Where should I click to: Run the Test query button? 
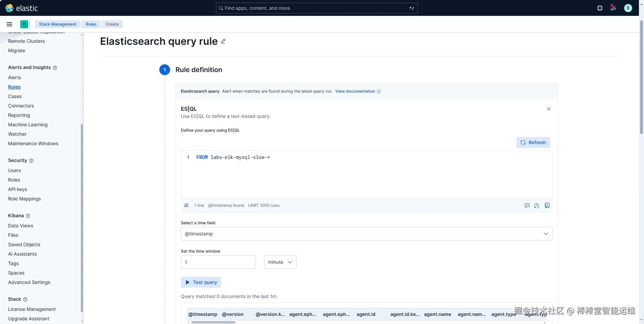[201, 282]
